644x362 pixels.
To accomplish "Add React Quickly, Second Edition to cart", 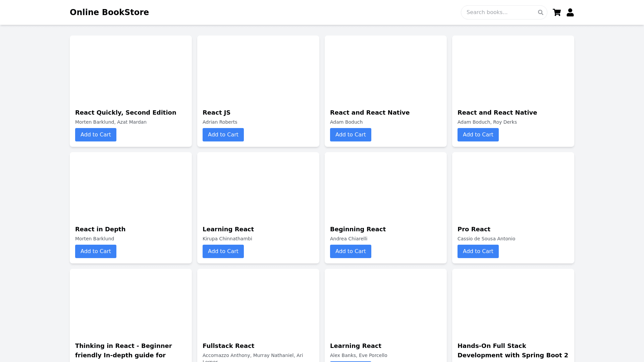I will click(96, 135).
